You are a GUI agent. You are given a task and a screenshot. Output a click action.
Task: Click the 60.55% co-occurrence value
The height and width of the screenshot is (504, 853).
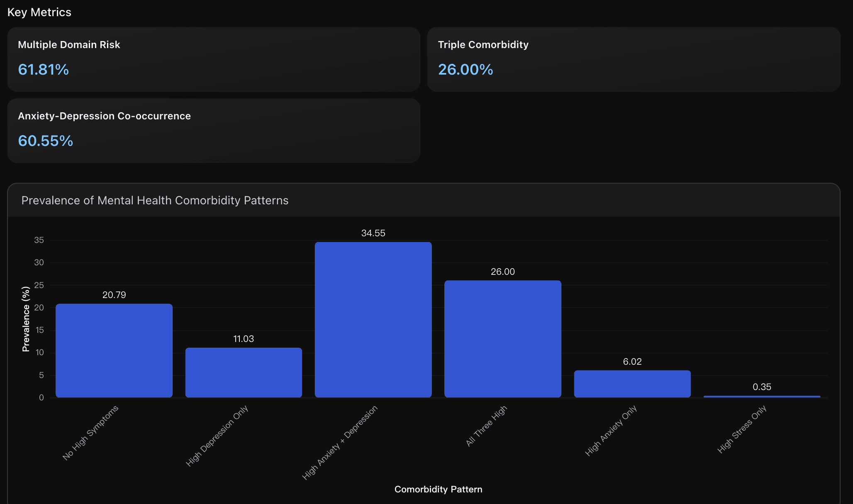(x=46, y=141)
